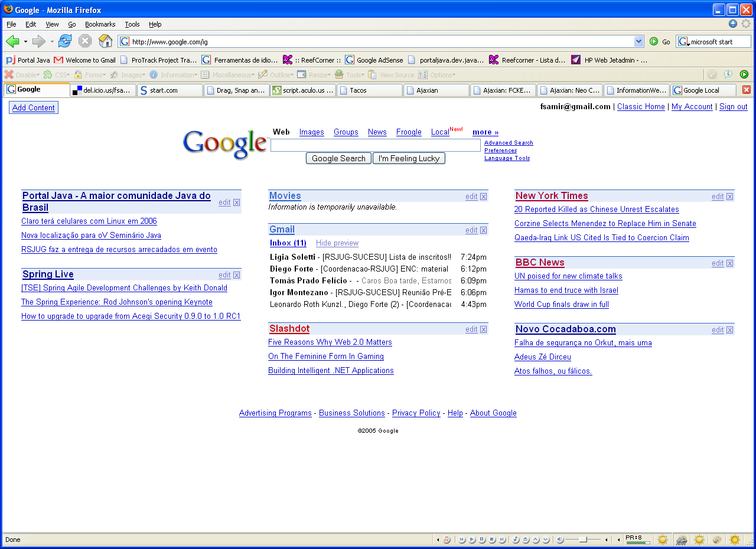Switch to the start.com tab

click(170, 90)
